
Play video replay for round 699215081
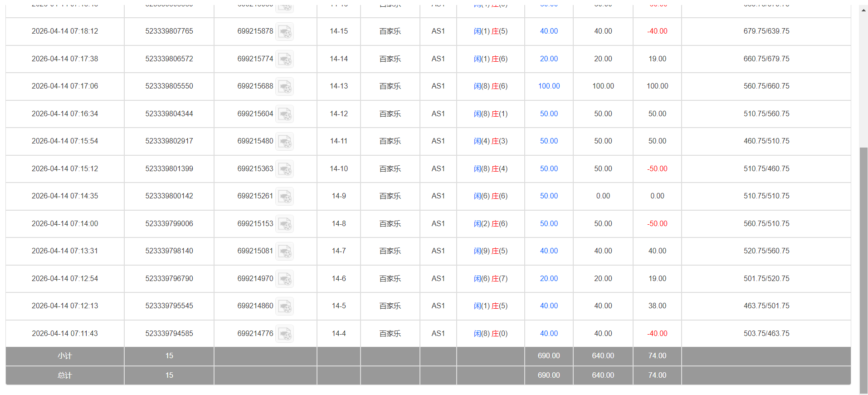285,252
